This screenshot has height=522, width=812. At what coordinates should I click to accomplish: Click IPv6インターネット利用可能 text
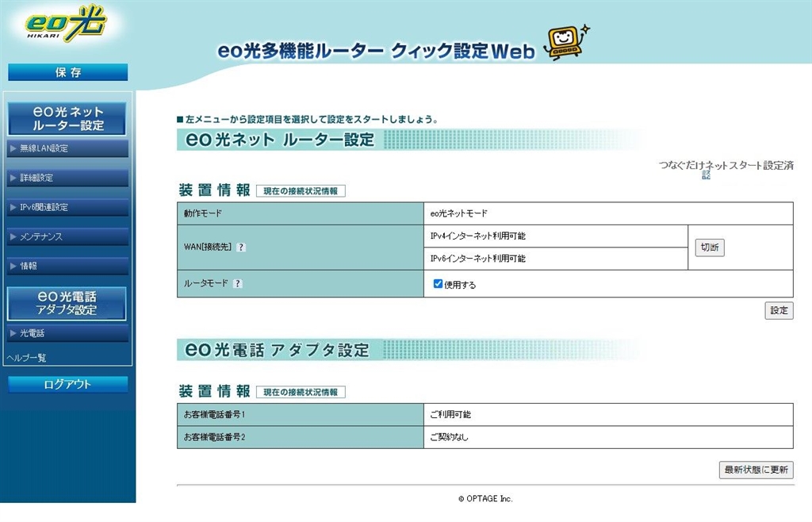click(477, 259)
